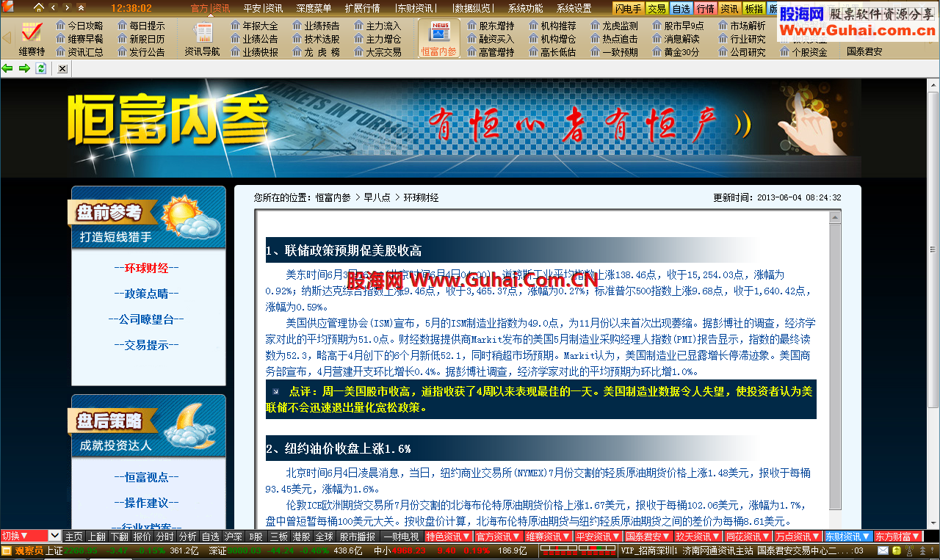Open 大宗交易 in the toolbar

(377, 52)
